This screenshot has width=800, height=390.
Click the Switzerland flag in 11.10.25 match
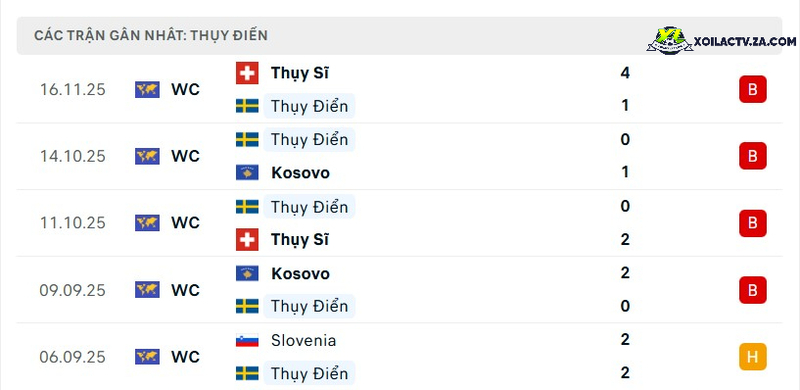pyautogui.click(x=247, y=239)
